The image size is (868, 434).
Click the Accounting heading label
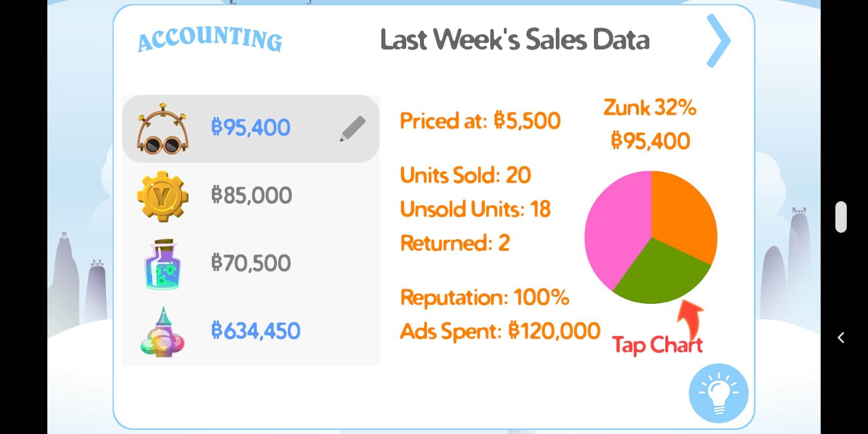[210, 39]
